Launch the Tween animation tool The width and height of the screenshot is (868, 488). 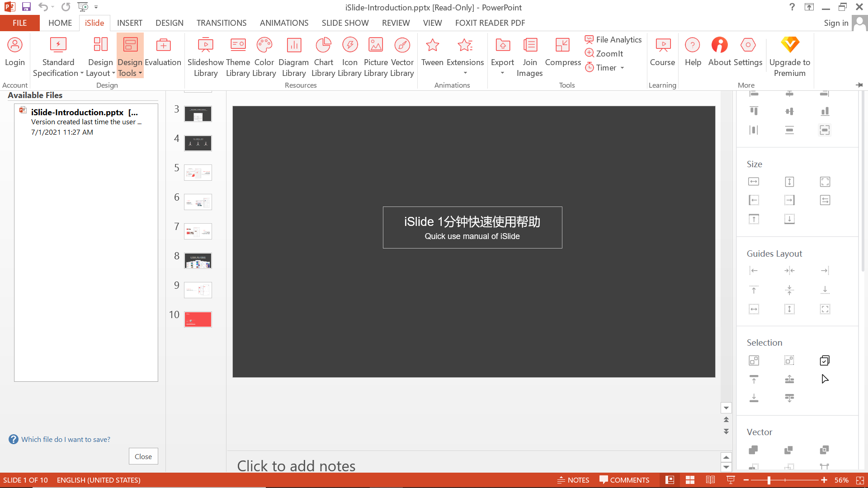coord(432,53)
